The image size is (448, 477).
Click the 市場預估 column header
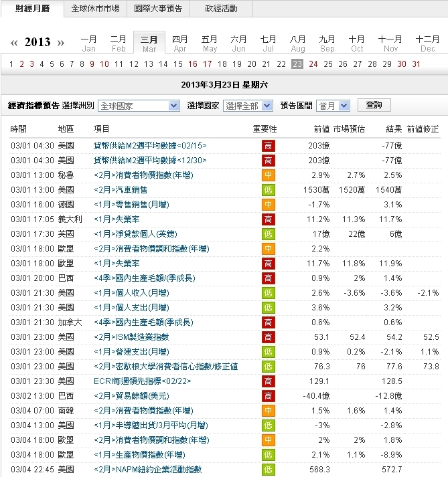click(x=349, y=129)
